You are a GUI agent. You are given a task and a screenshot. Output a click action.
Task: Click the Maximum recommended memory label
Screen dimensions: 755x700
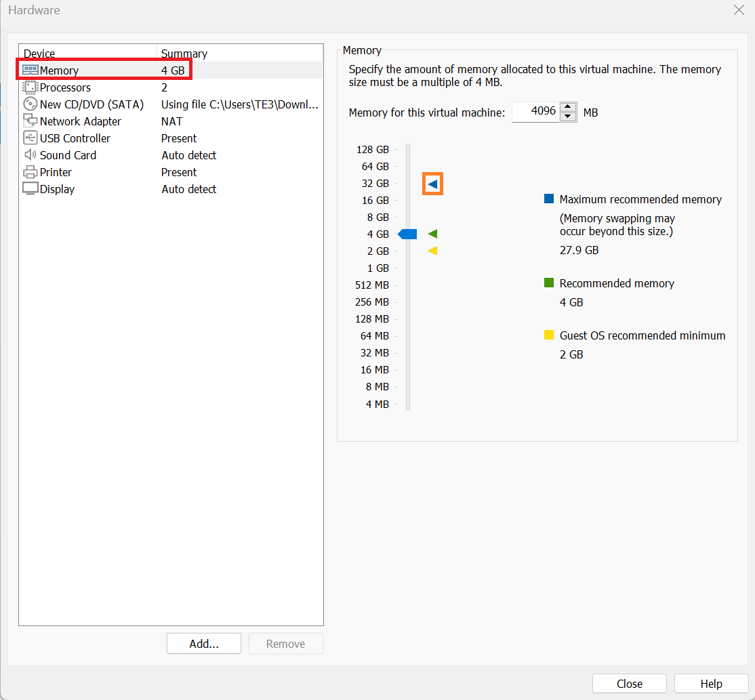(x=640, y=199)
